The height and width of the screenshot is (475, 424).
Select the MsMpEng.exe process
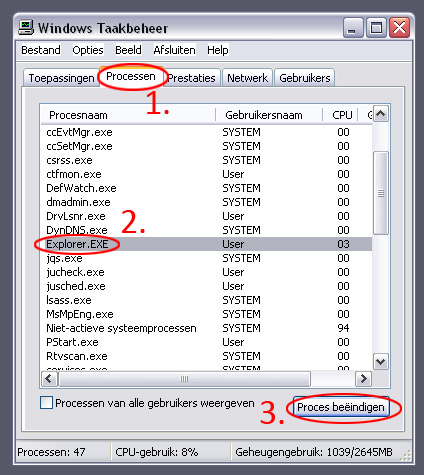[206, 314]
